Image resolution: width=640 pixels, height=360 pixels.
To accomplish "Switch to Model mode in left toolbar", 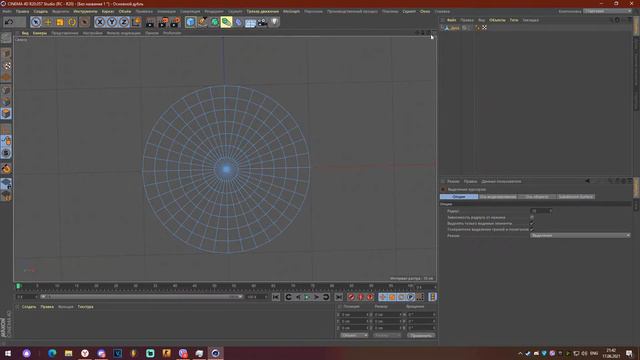I will pos(6,53).
